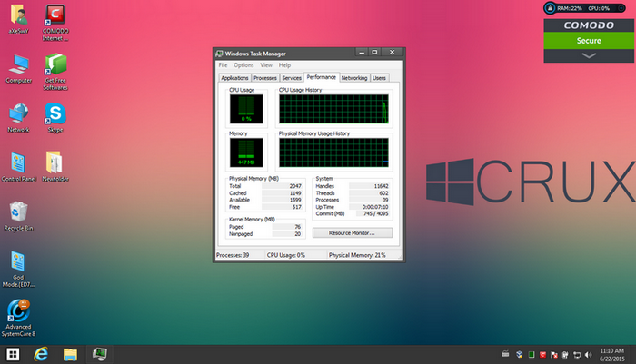Click the Task Manager title bar icon
This screenshot has height=364, width=636.
coord(220,54)
